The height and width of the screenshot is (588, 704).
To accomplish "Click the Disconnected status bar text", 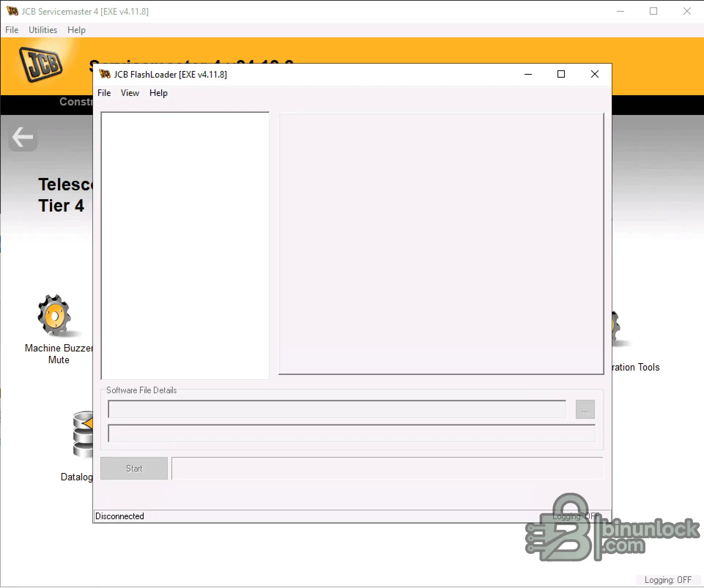I will pos(120,516).
